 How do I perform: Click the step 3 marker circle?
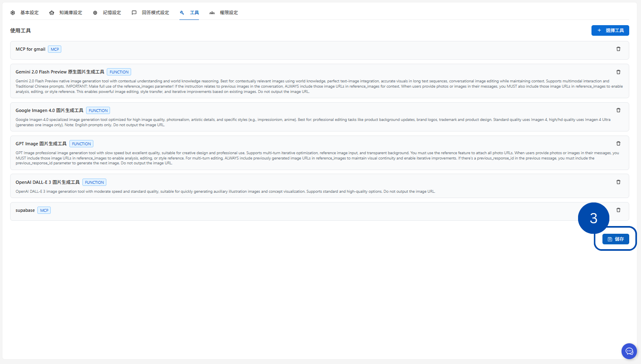593,218
